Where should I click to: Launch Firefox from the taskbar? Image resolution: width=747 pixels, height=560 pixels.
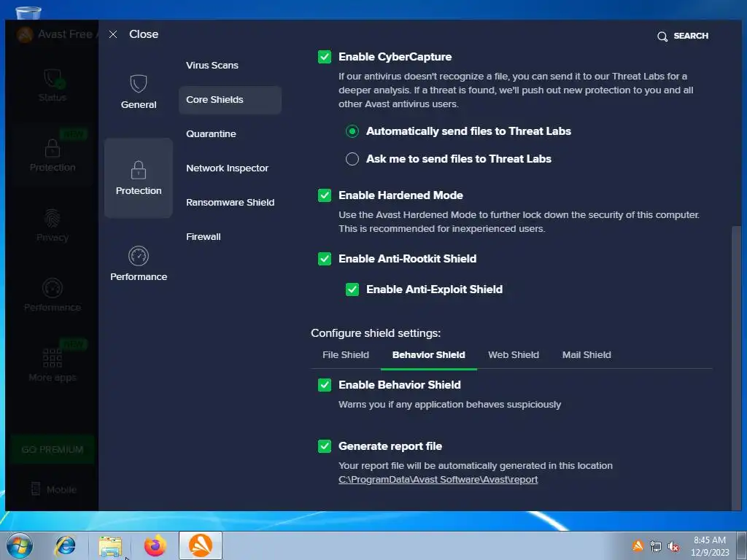155,545
